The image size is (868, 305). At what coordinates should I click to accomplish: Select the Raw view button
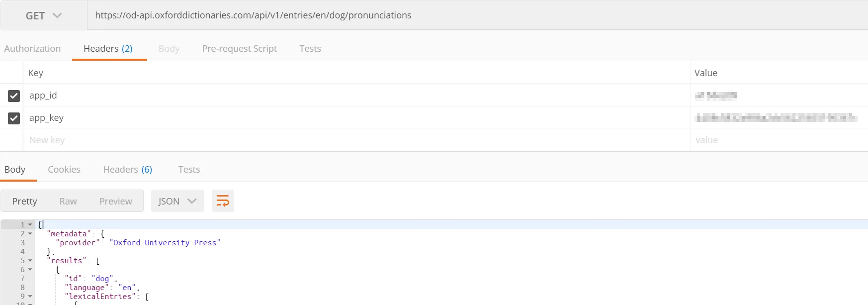tap(68, 201)
